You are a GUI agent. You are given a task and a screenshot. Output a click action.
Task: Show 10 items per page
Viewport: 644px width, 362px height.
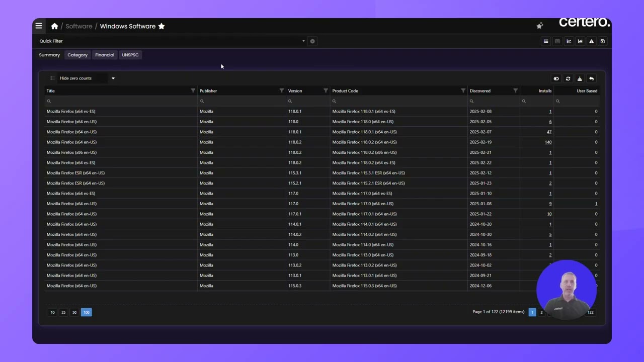(52, 312)
